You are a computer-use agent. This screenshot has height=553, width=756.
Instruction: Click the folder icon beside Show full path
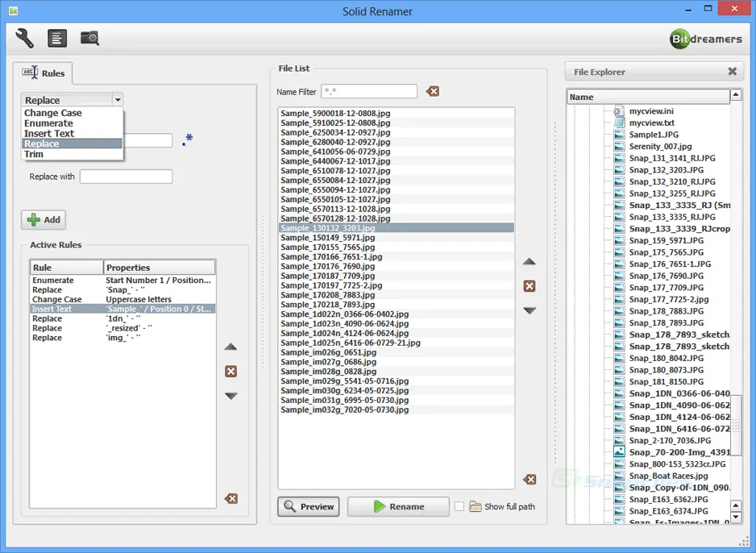476,506
